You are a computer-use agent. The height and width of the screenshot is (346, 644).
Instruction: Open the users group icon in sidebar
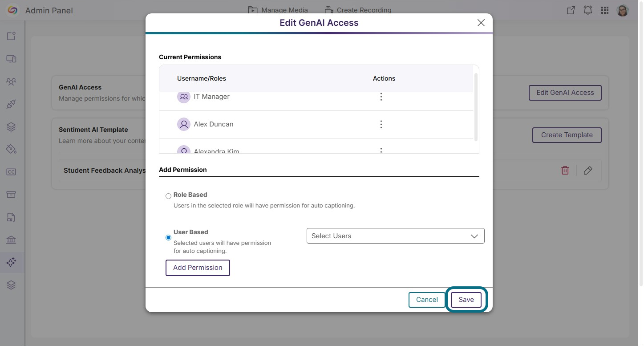[x=11, y=81]
